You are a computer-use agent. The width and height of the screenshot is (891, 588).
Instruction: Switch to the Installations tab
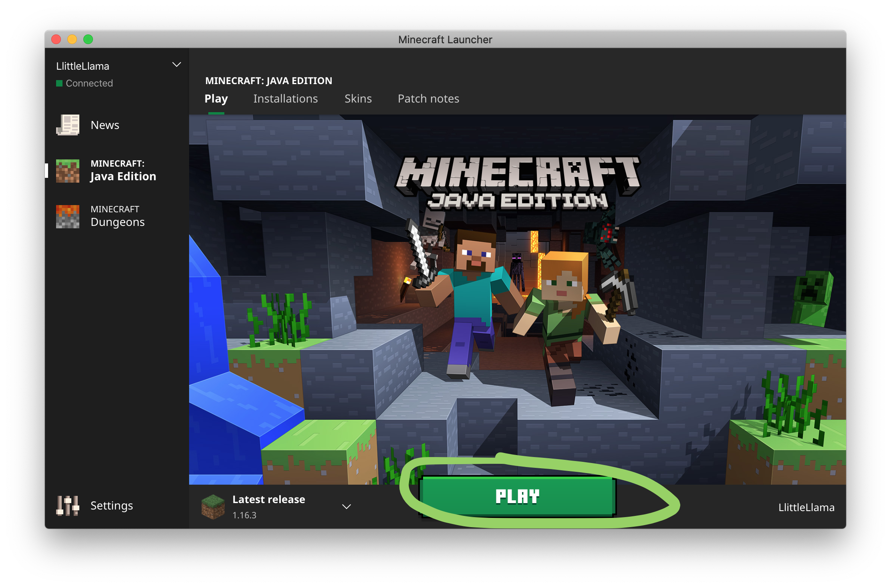coord(285,99)
